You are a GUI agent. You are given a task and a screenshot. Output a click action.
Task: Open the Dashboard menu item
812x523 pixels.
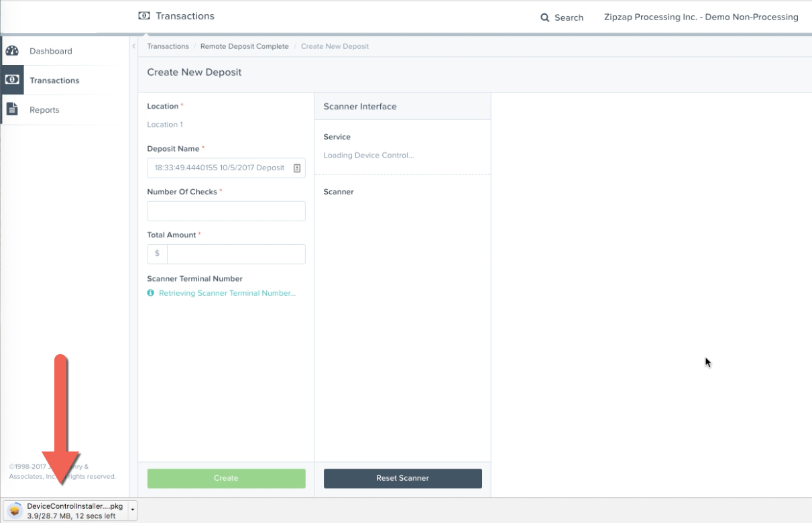click(x=50, y=51)
